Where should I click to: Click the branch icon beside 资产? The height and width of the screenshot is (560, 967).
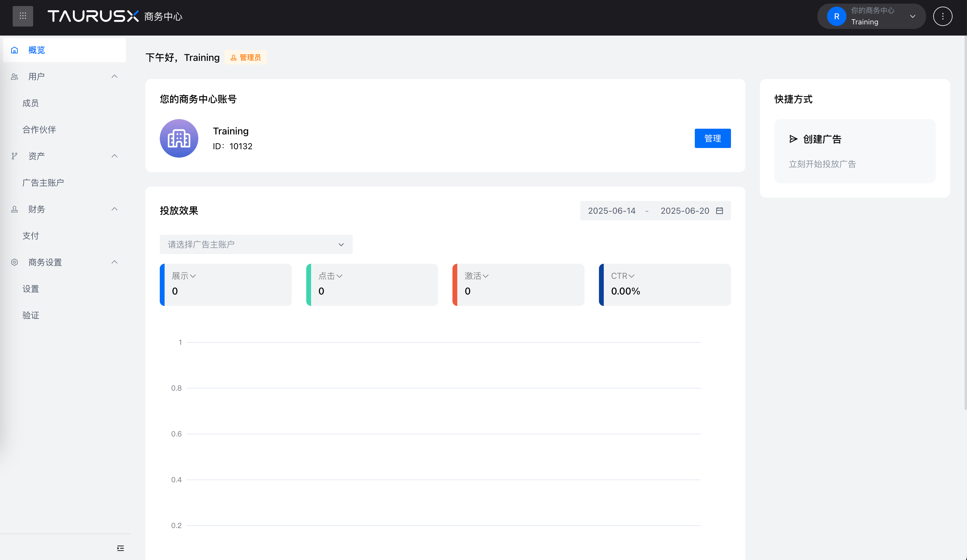pos(14,156)
